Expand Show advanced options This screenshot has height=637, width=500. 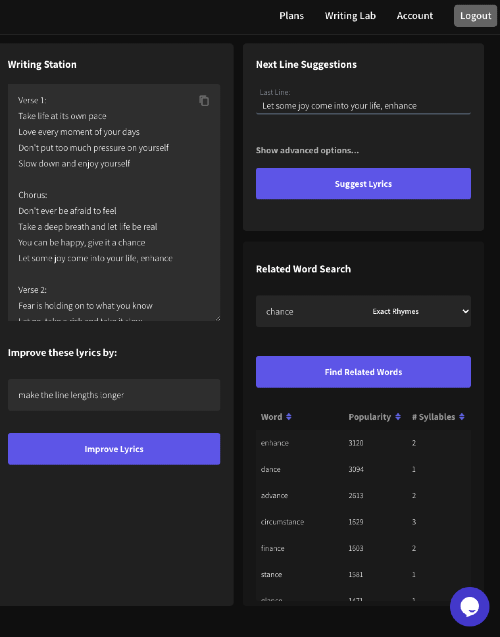(307, 150)
